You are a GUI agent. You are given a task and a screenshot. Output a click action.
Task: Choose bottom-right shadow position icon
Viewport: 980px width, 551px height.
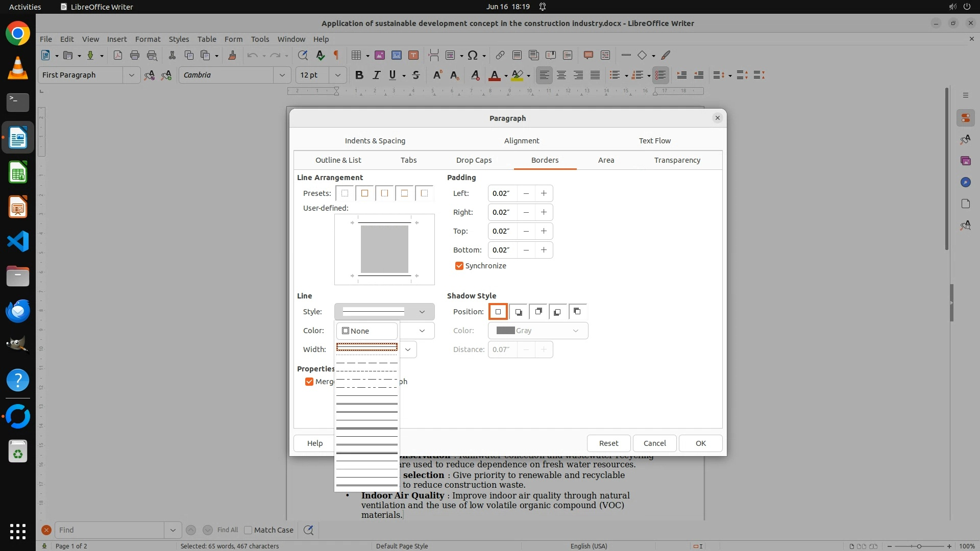[518, 312]
